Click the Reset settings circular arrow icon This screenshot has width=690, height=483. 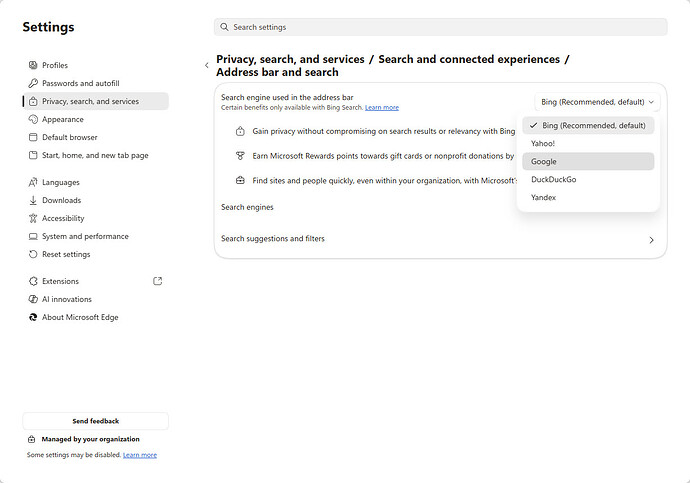(33, 254)
